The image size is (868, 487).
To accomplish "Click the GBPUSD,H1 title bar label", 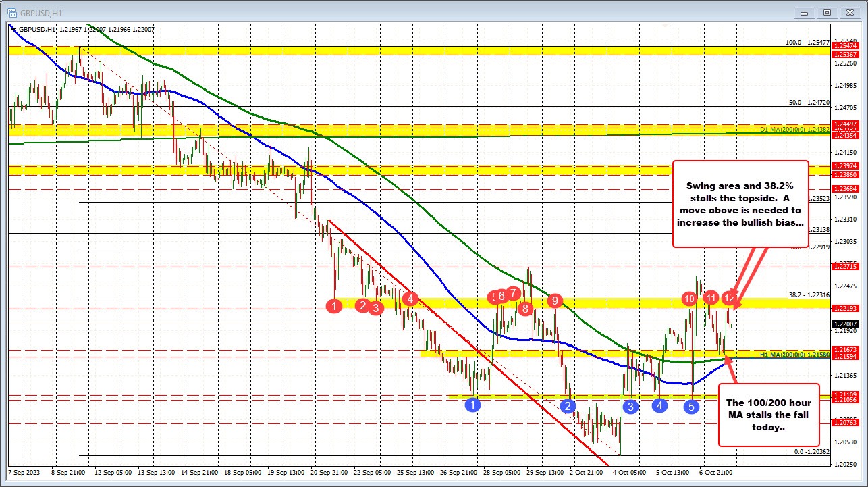I will tap(40, 12).
